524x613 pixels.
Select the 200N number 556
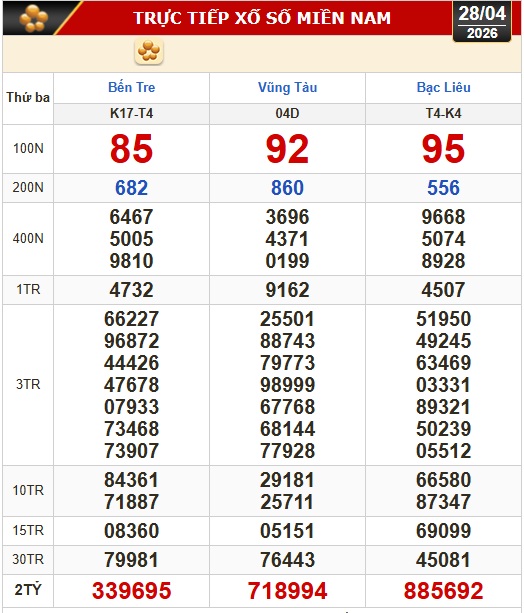coord(443,188)
